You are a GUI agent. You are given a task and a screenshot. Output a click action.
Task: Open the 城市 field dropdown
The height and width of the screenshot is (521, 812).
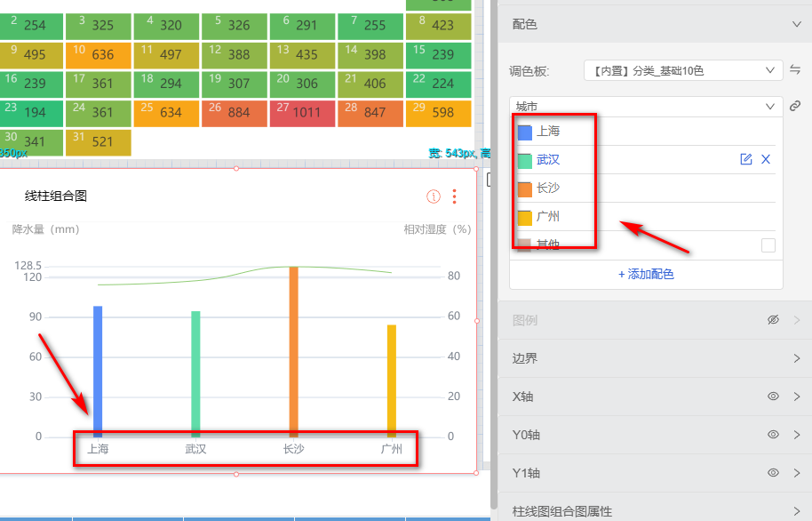(646, 106)
